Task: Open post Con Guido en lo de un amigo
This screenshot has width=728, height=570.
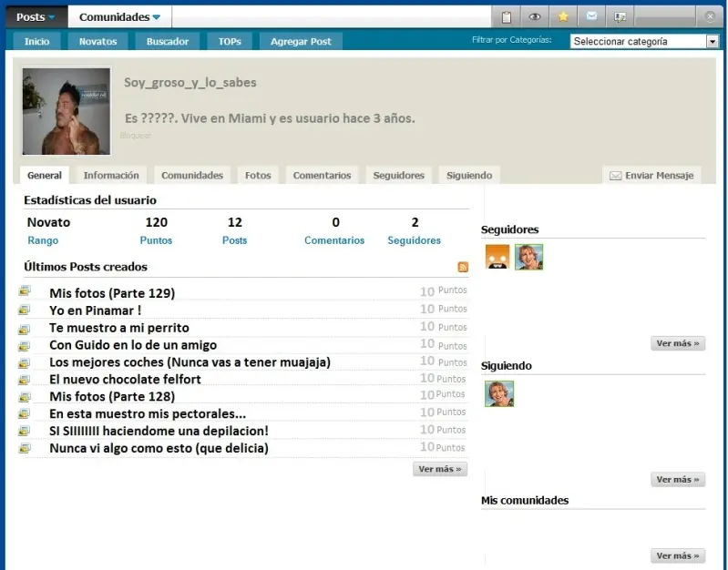Action: coord(133,345)
